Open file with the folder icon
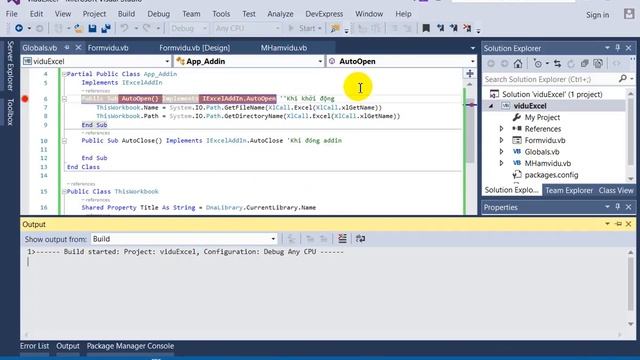640x360 pixels. pos(79,28)
